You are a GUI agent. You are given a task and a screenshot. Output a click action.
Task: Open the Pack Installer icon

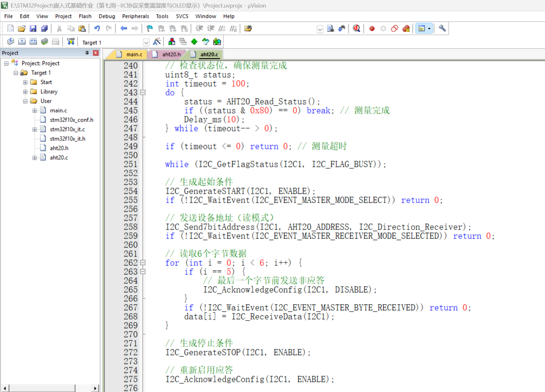tap(217, 42)
